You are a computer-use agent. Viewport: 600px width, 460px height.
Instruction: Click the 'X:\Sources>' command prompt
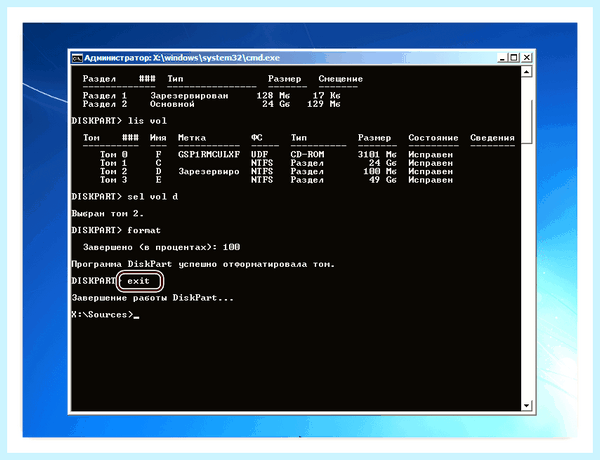pyautogui.click(x=103, y=315)
